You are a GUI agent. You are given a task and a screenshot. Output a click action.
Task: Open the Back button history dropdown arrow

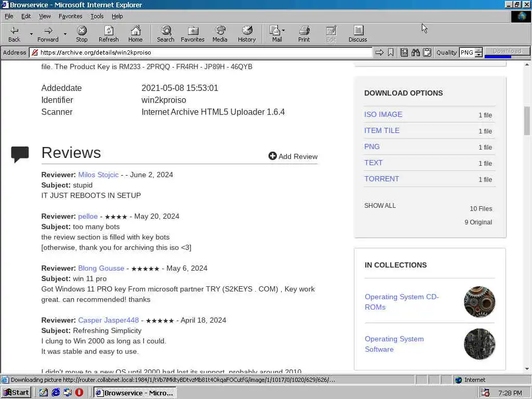pyautogui.click(x=31, y=34)
